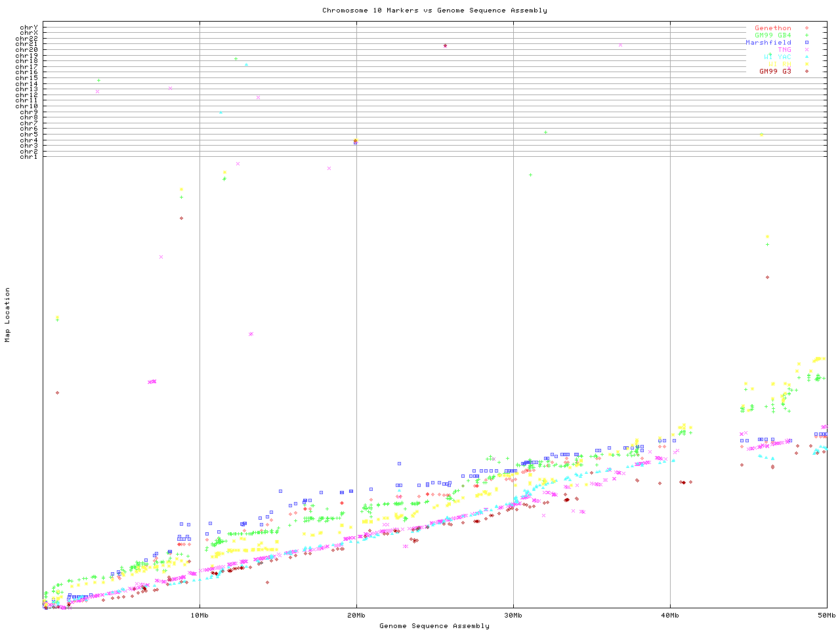The image size is (840, 630).
Task: Click the WI RH yellow star legend symbol
Action: click(x=807, y=64)
